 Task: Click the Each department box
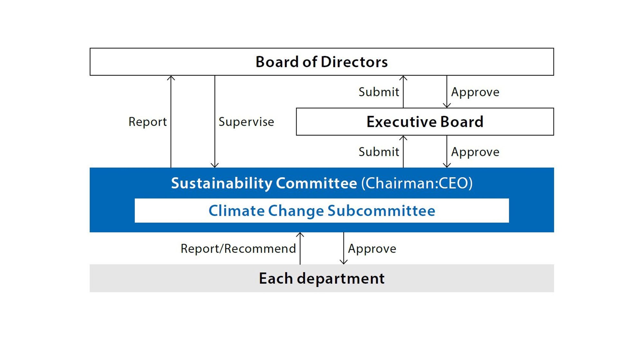[322, 278]
